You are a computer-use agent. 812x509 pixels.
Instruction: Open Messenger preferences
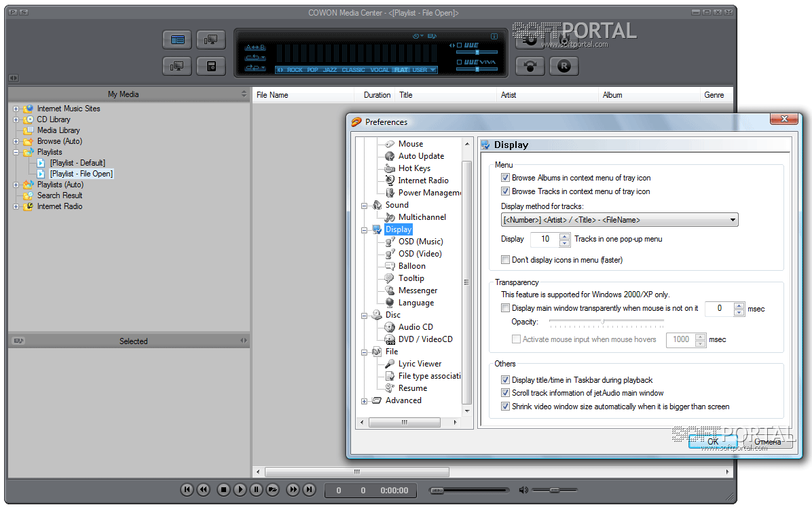click(418, 290)
